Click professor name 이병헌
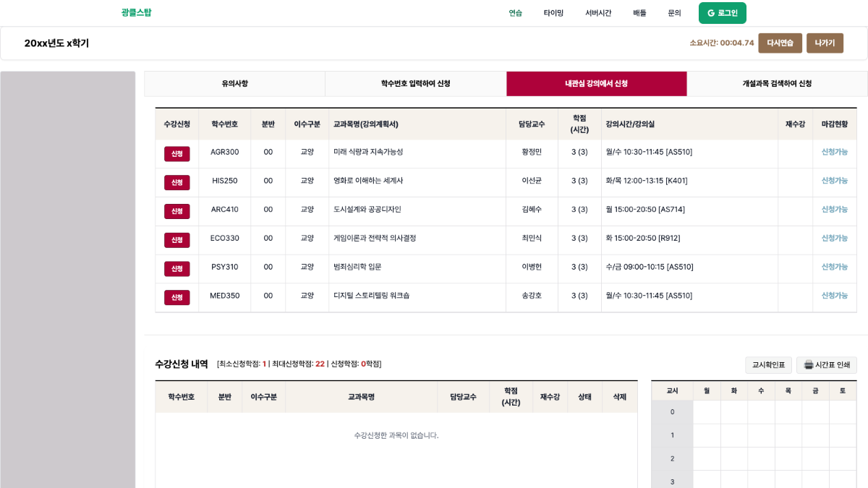Image resolution: width=868 pixels, height=488 pixels. point(532,267)
